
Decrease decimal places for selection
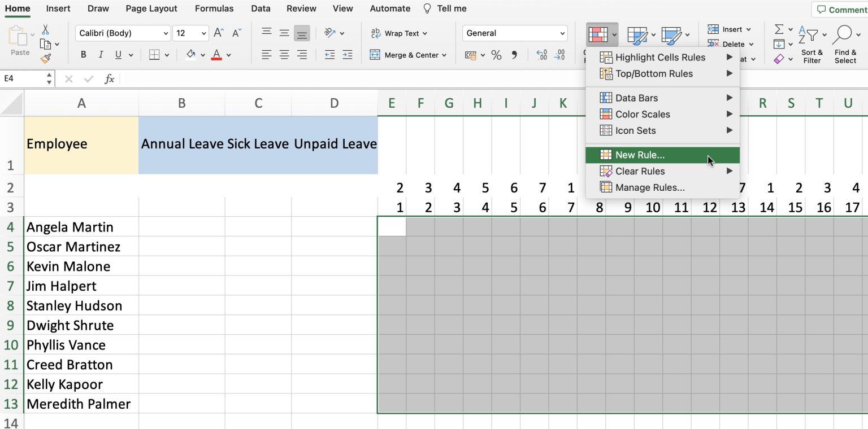561,55
